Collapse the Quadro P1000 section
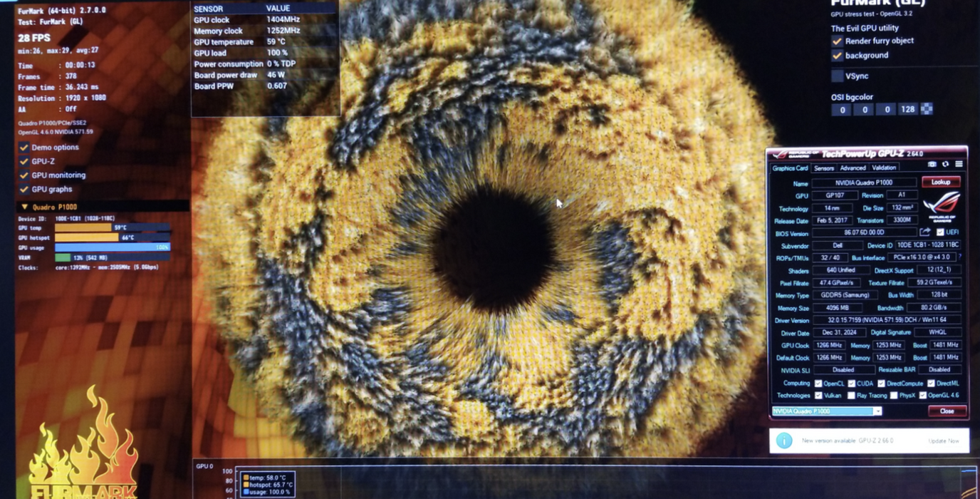This screenshot has height=499, width=980. click(x=25, y=207)
